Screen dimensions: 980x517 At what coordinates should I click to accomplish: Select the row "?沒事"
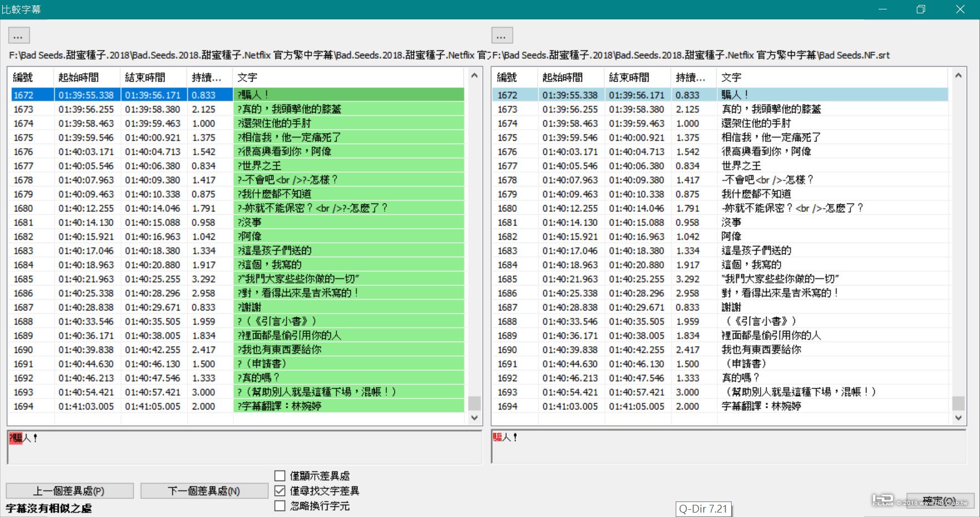(237, 222)
